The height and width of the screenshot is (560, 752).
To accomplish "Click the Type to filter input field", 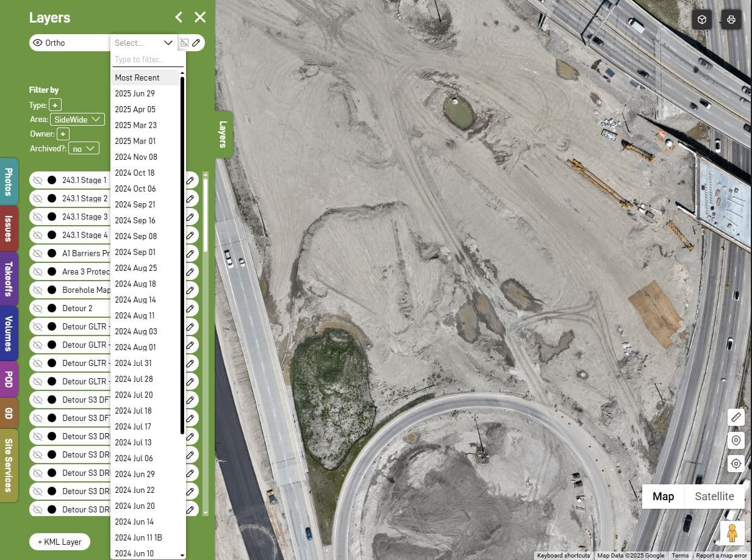I will (148, 60).
